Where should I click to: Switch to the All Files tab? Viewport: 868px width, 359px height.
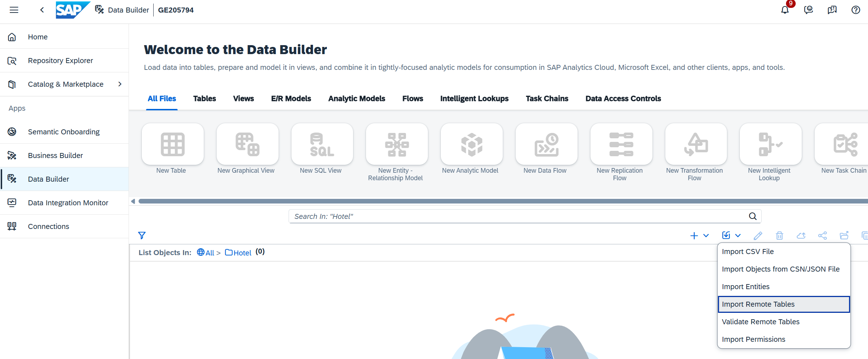click(162, 99)
